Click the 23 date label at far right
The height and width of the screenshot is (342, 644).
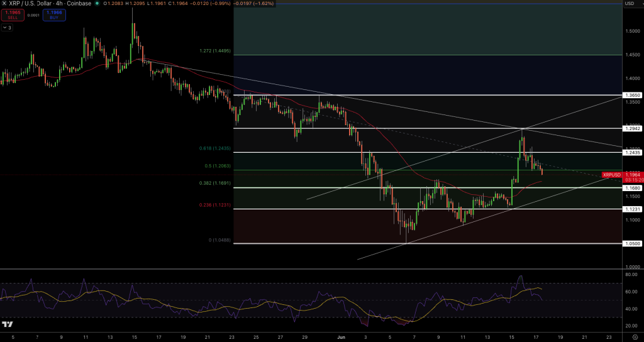(608, 338)
